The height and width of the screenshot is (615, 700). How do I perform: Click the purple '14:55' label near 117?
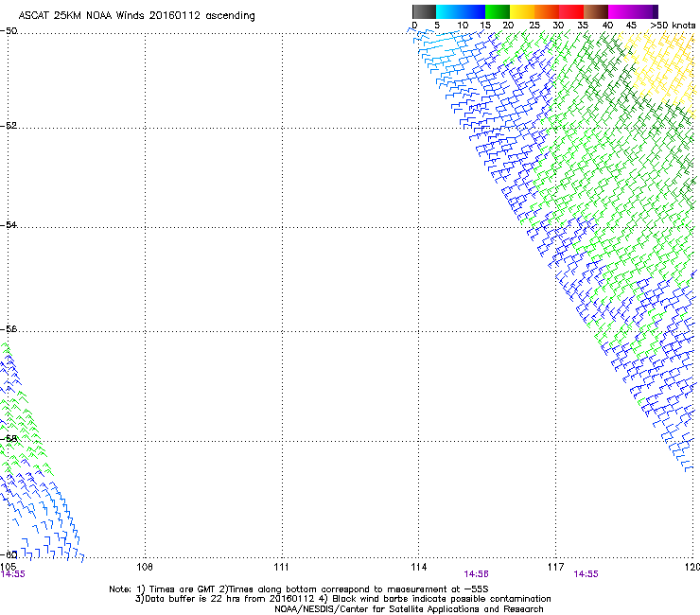coord(586,574)
